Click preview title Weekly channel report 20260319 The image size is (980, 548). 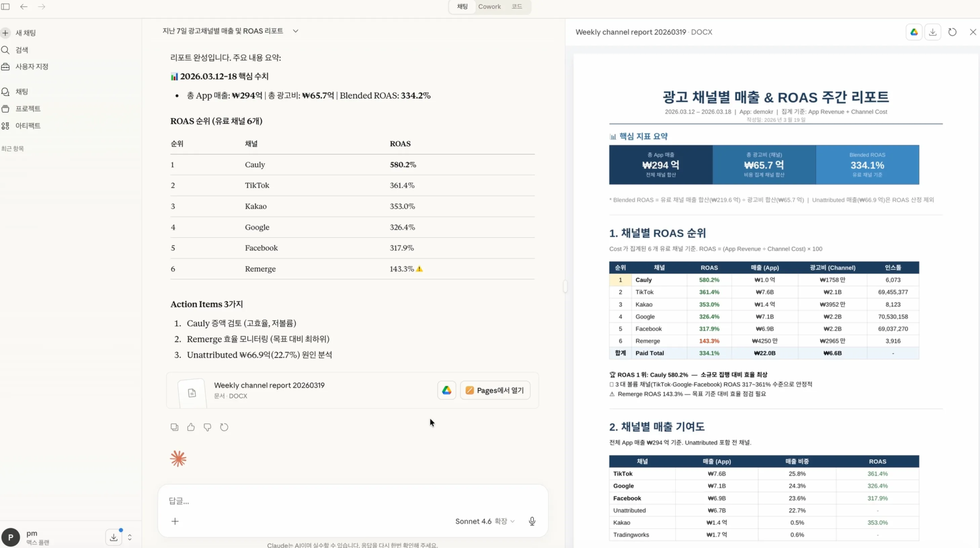630,32
